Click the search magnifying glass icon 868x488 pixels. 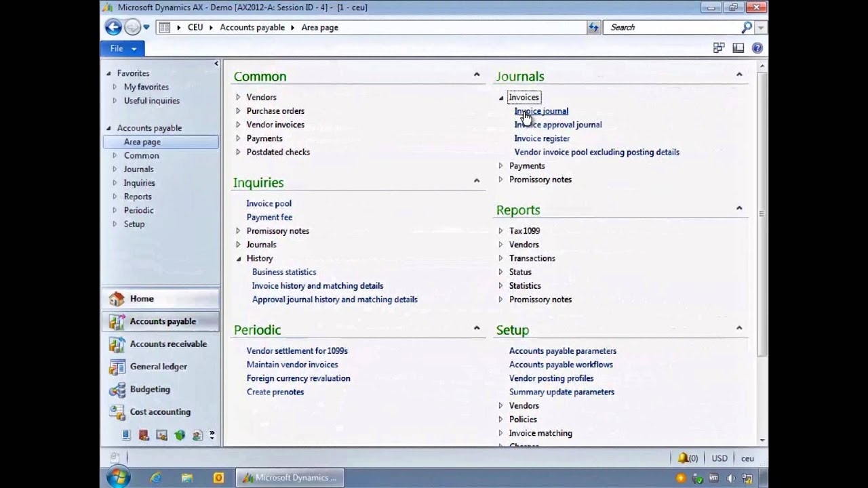click(x=747, y=27)
